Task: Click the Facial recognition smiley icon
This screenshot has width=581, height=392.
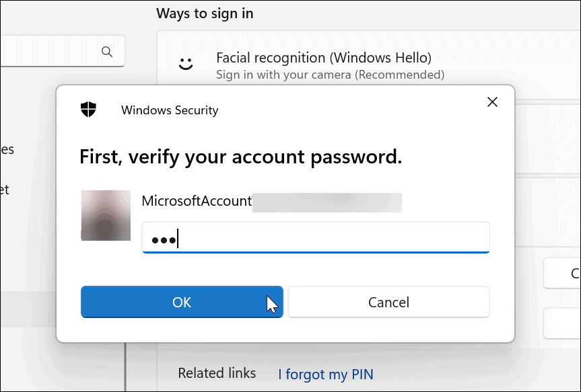Action: point(186,64)
